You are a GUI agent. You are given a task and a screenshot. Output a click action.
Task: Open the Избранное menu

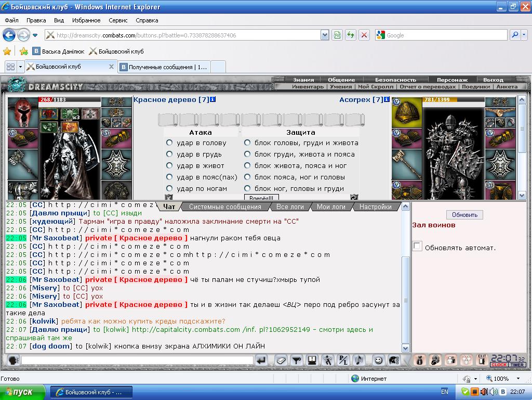coord(86,20)
